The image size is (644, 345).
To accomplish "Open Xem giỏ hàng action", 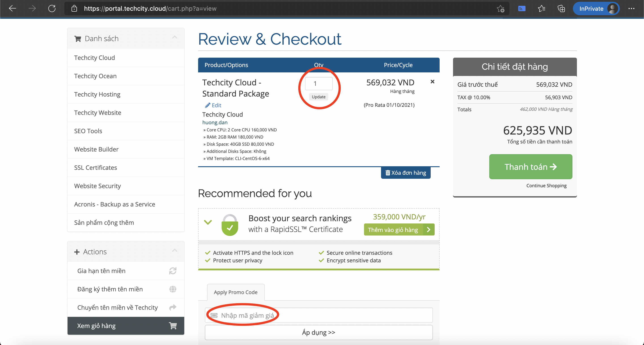I will point(126,326).
